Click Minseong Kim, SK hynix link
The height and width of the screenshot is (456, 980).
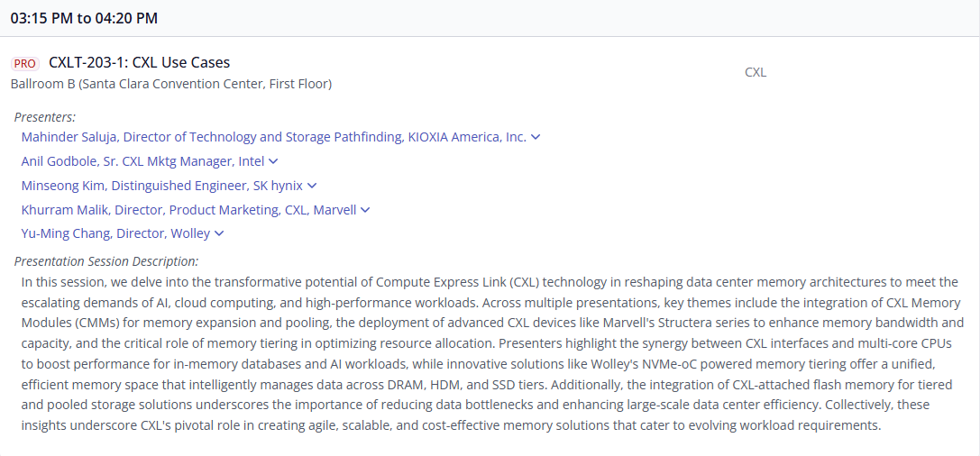click(x=162, y=186)
